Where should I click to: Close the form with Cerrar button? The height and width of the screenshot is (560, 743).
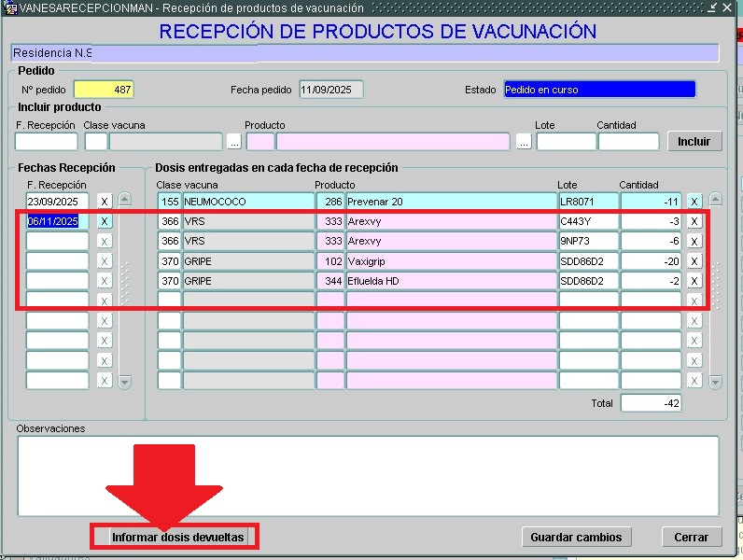pyautogui.click(x=692, y=537)
